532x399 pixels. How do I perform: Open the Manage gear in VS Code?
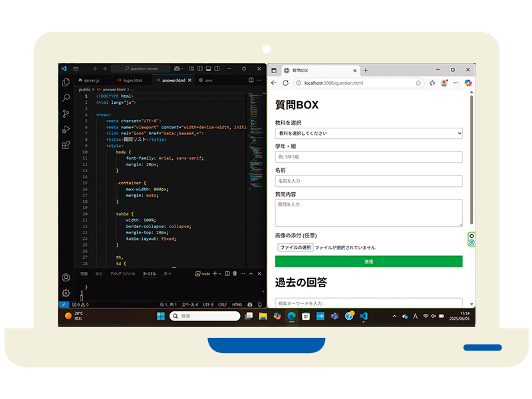[66, 293]
